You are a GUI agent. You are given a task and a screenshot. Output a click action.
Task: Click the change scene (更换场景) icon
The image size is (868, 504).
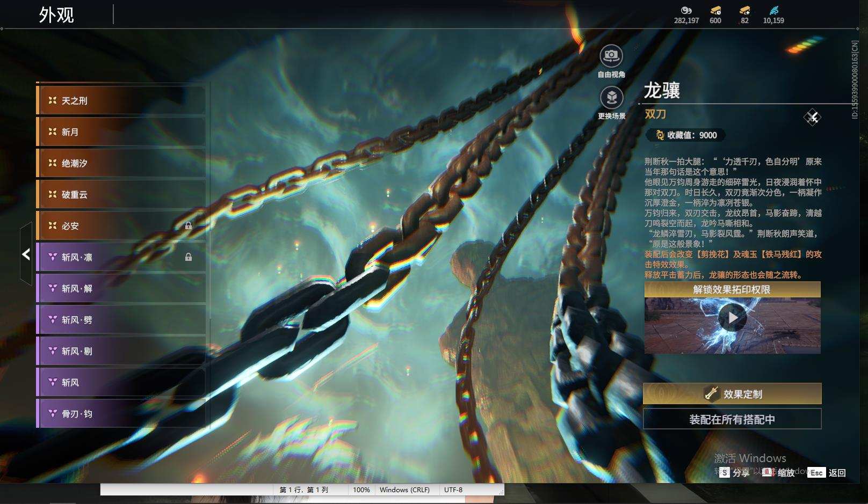click(x=611, y=97)
